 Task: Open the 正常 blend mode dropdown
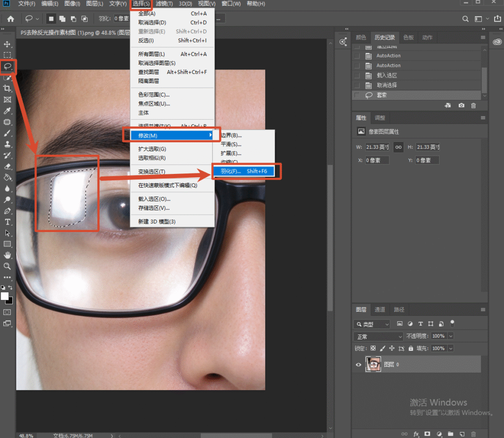point(378,337)
